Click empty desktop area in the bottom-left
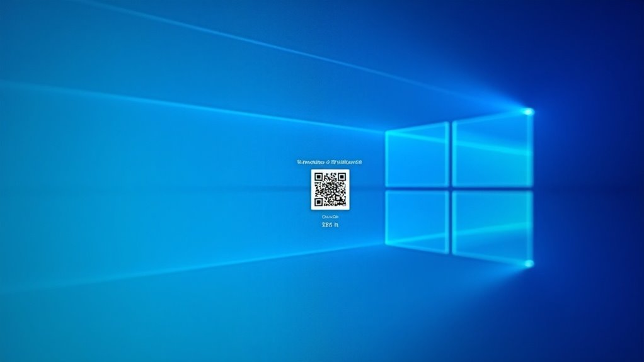The height and width of the screenshot is (362, 644). (63, 327)
